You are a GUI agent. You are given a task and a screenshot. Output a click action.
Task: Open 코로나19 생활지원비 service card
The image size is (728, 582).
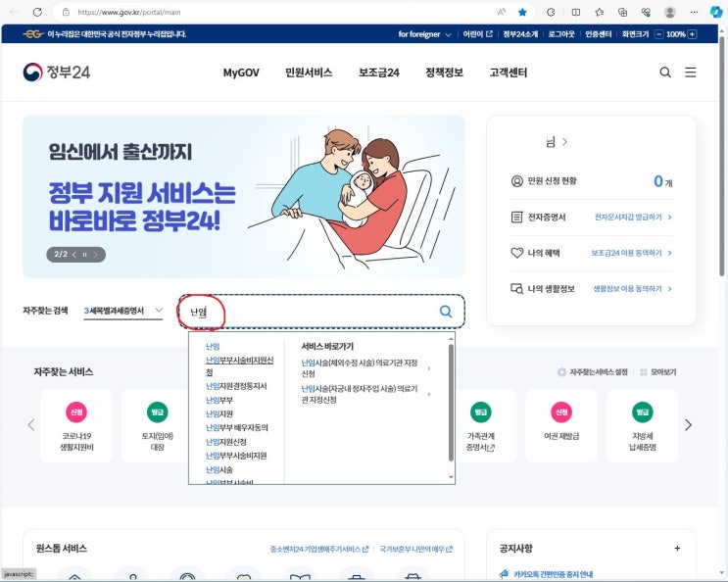tap(76, 425)
